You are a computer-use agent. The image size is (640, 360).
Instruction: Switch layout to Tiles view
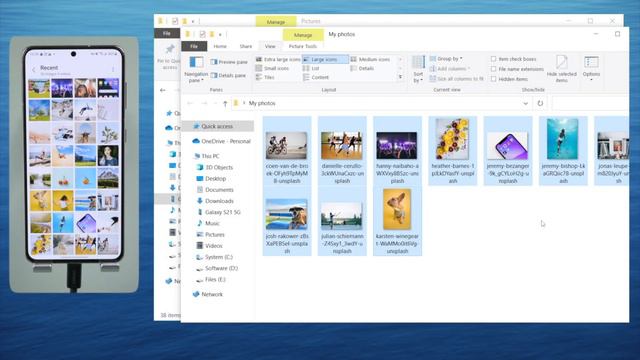(265, 78)
